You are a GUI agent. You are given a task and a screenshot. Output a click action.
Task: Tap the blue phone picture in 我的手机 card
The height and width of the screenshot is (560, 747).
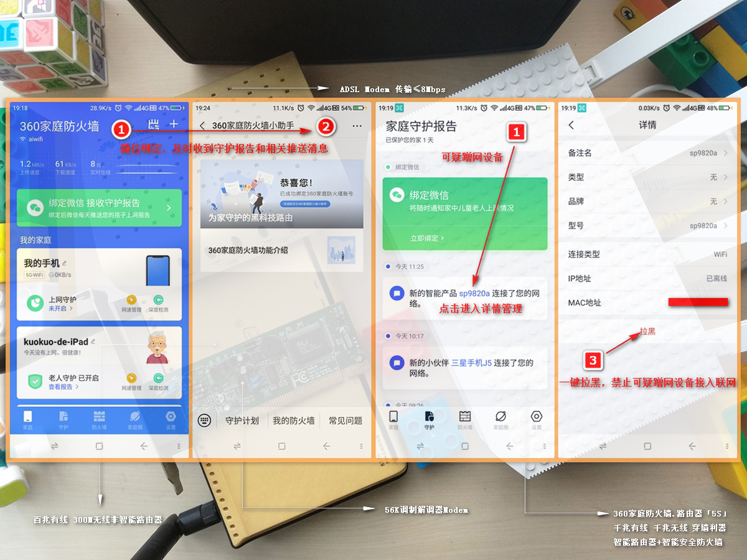158,271
